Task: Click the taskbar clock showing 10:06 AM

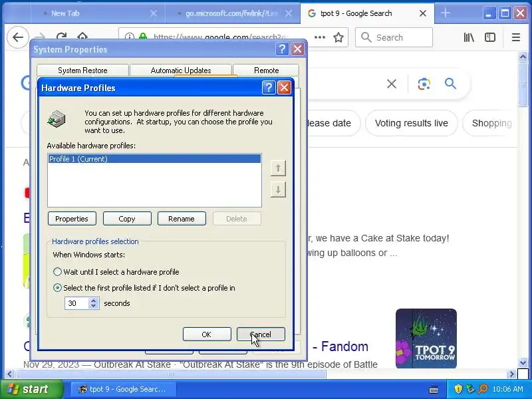Action: 507,389
